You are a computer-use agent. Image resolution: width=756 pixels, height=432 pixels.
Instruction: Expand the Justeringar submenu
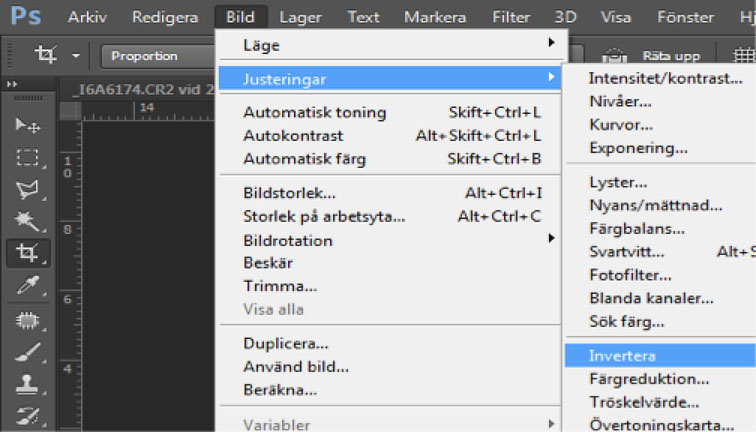(390, 79)
